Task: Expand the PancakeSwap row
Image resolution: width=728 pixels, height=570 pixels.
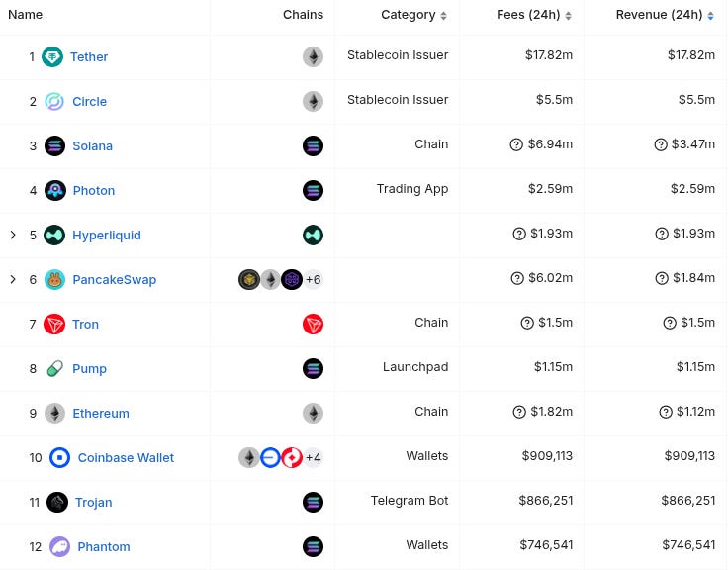Action: click(13, 280)
